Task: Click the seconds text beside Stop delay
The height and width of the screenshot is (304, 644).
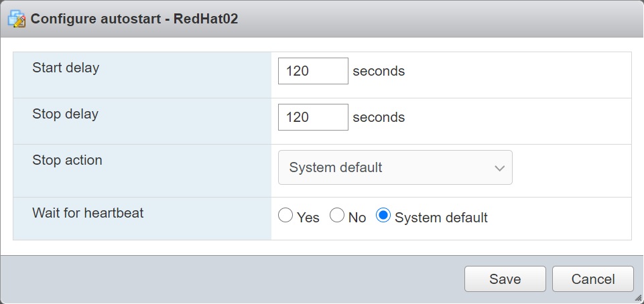Action: (x=379, y=117)
